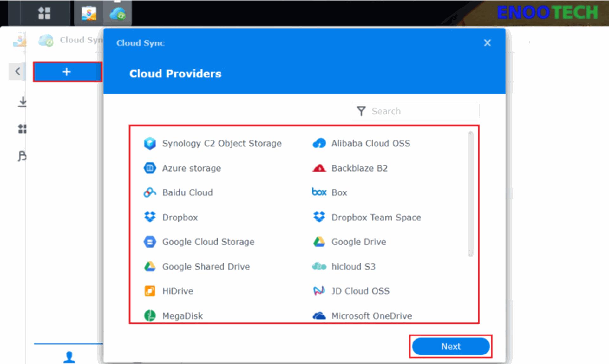Select Backblaze B2 icon
Screen dimensions: 609x364
click(319, 168)
